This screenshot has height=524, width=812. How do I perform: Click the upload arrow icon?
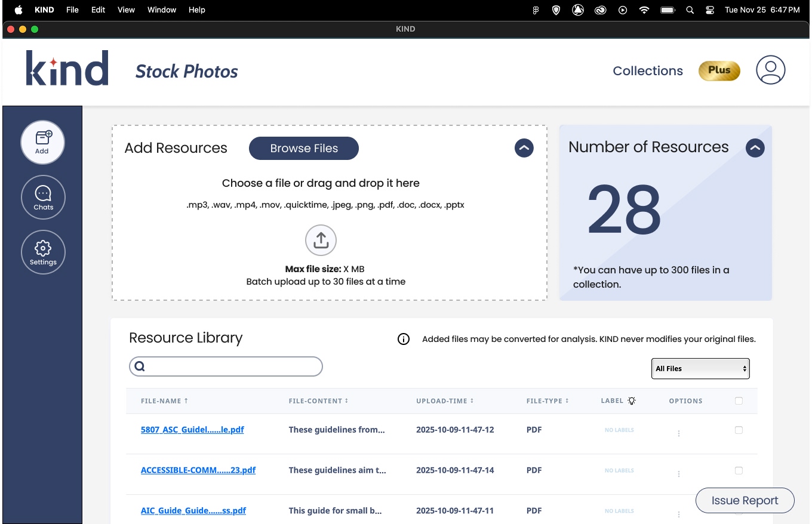tap(321, 240)
